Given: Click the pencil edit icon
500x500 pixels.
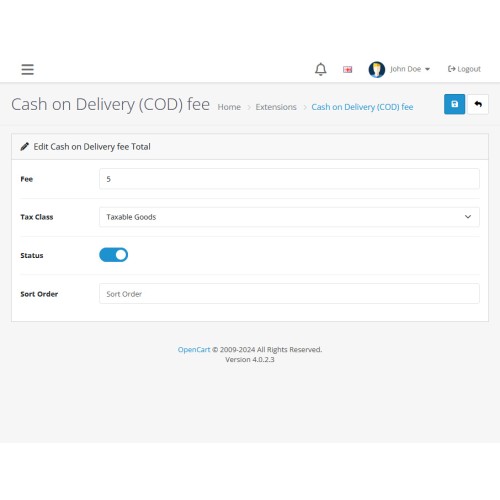Looking at the screenshot, I should click(24, 147).
